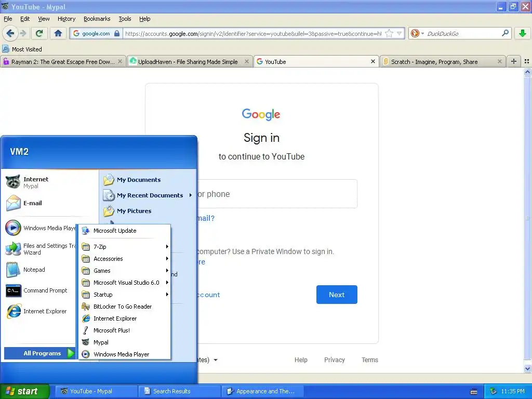The image size is (532, 399).
Task: Open the Privacy link in footer
Action: 335,360
